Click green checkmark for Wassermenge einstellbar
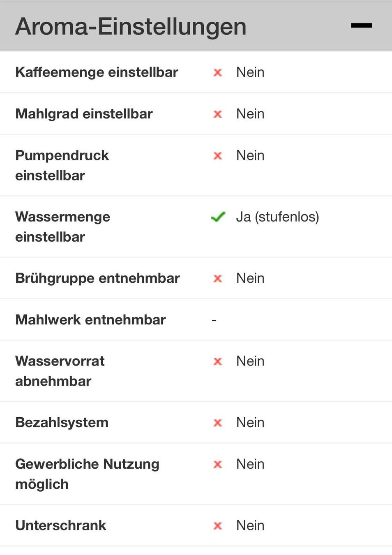The width and height of the screenshot is (392, 555). (x=218, y=217)
